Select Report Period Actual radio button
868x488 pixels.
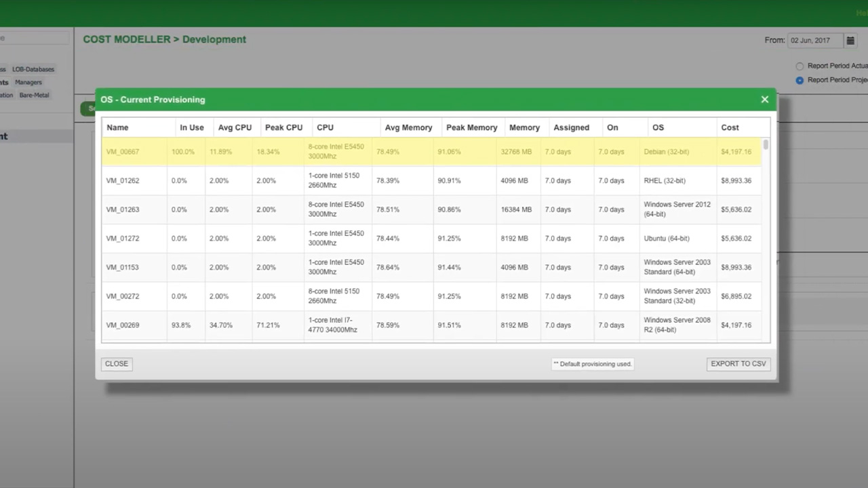(x=800, y=66)
